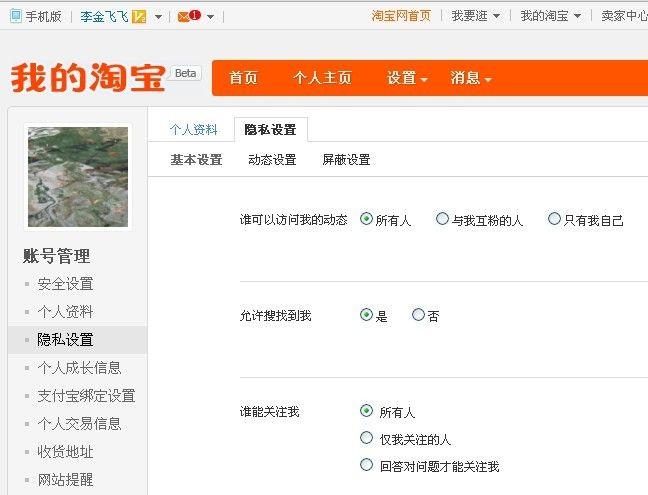
Task: Select 所有人 for 谁可以访问我的动态
Action: point(366,218)
